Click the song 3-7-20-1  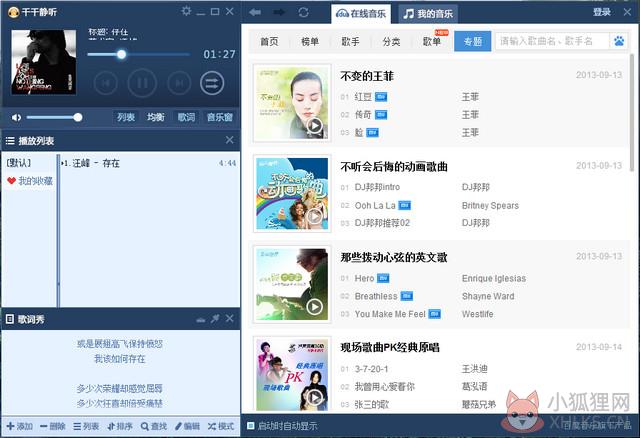click(x=371, y=369)
